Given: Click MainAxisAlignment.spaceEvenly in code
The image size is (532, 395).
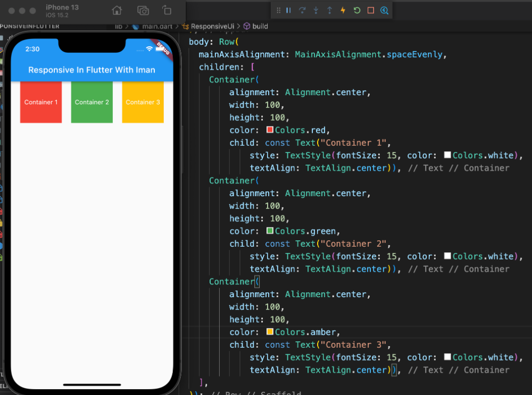Looking at the screenshot, I should pyautogui.click(x=369, y=55).
